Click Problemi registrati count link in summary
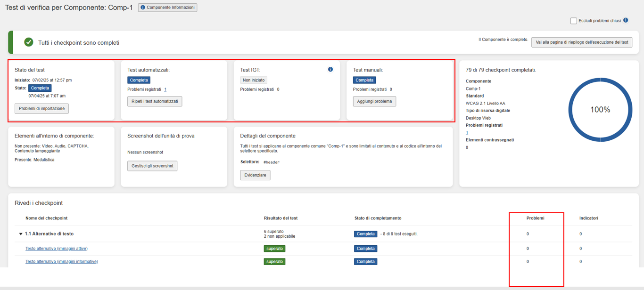The height and width of the screenshot is (290, 644). click(x=467, y=133)
